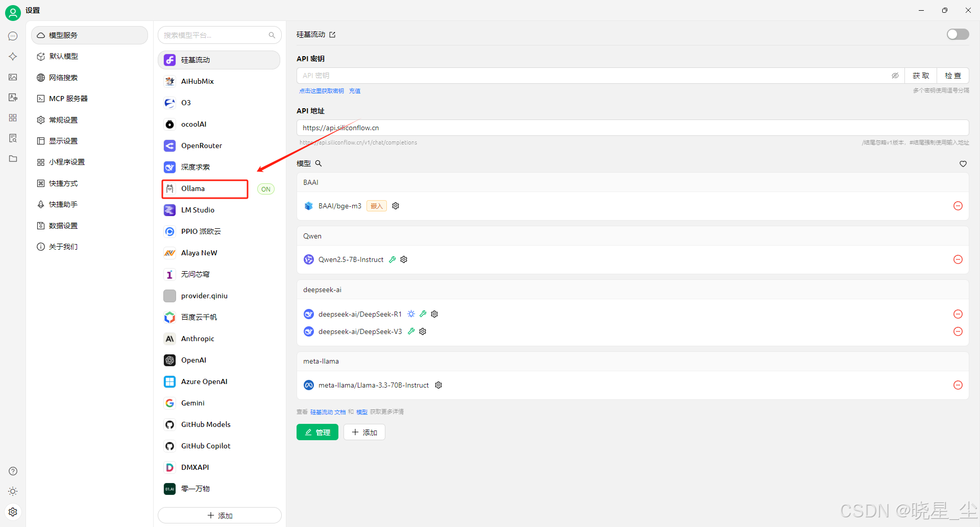Select the AiHubMix provider
This screenshot has width=980, height=527.
pyautogui.click(x=219, y=81)
